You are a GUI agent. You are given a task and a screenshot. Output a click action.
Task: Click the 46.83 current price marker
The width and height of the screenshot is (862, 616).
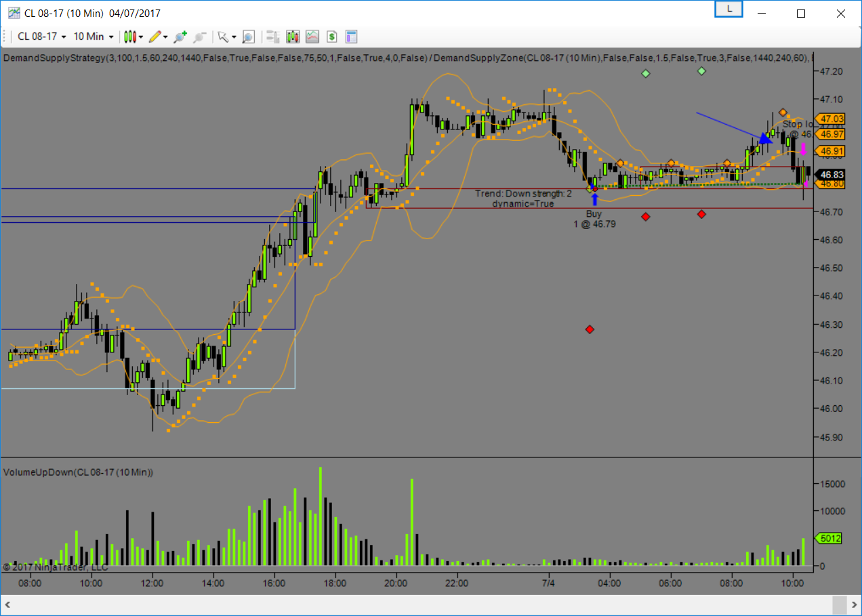[830, 174]
